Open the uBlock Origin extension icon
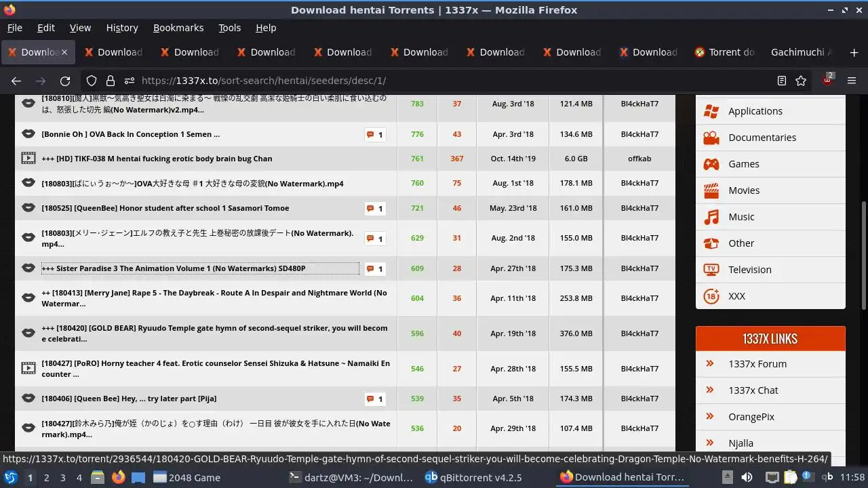Viewport: 868px width, 488px height. pos(827,80)
